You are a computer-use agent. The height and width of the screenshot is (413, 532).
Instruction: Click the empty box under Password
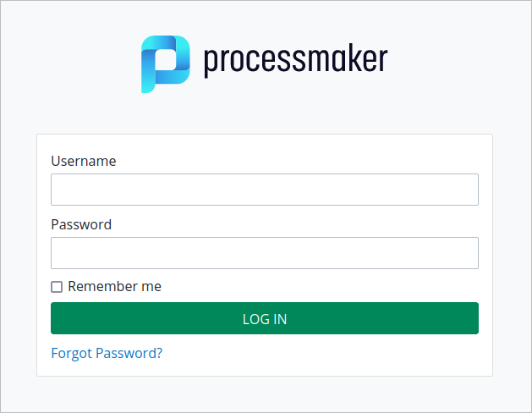(264, 253)
